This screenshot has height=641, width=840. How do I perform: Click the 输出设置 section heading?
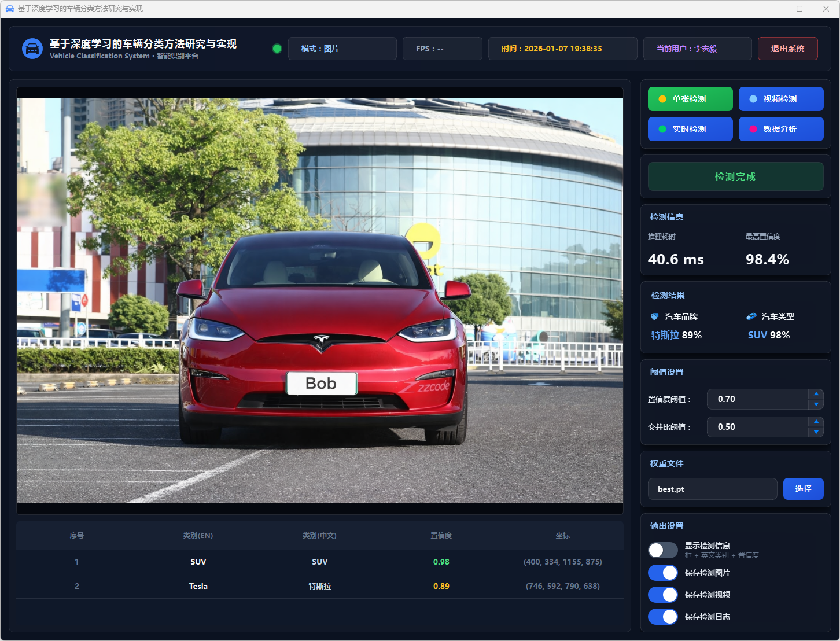pyautogui.click(x=666, y=526)
